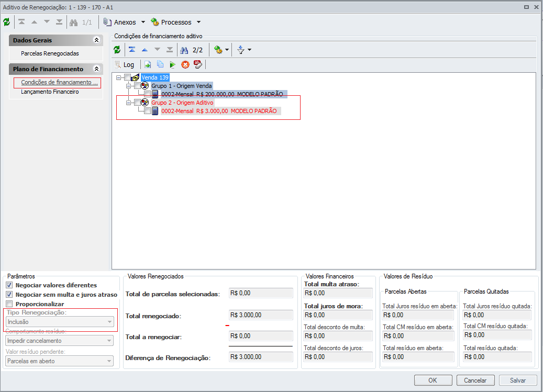Click the calculator icon on the R$ 200.000,00 row
This screenshot has height=392, width=543.
tap(155, 94)
